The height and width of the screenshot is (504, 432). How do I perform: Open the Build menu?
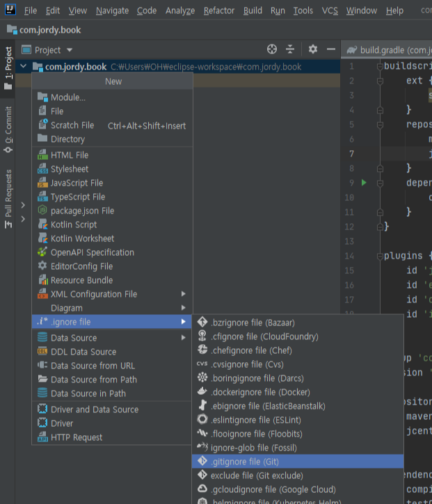[x=253, y=10]
